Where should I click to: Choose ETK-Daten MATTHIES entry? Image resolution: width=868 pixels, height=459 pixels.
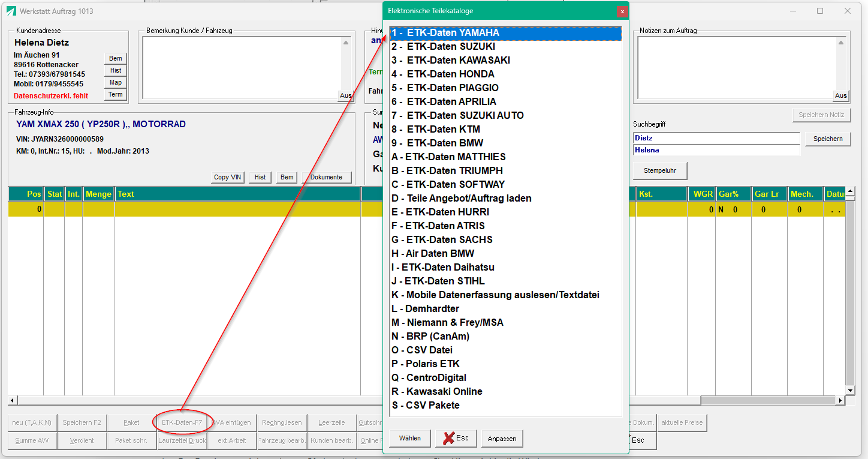505,157
